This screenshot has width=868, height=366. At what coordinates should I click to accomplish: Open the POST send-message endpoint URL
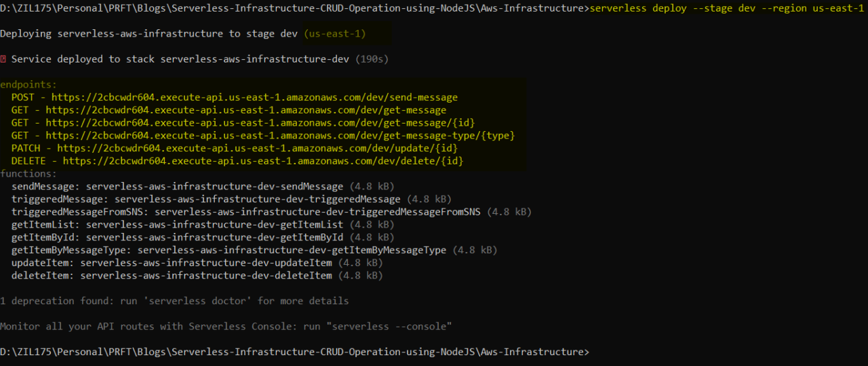(254, 98)
